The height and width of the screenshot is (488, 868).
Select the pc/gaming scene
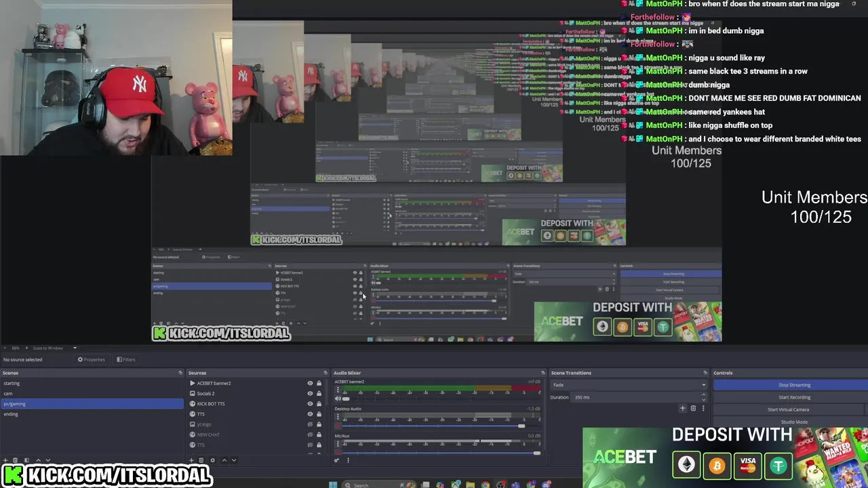92,404
